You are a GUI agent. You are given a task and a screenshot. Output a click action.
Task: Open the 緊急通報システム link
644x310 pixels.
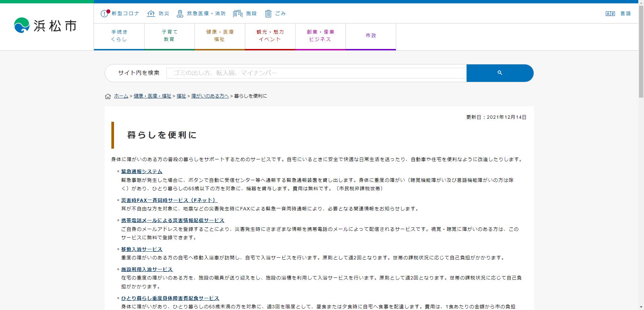pos(142,171)
